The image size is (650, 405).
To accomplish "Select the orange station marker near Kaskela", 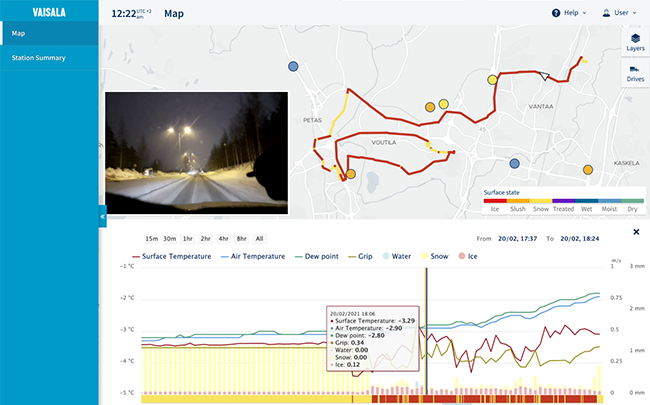I will (588, 171).
